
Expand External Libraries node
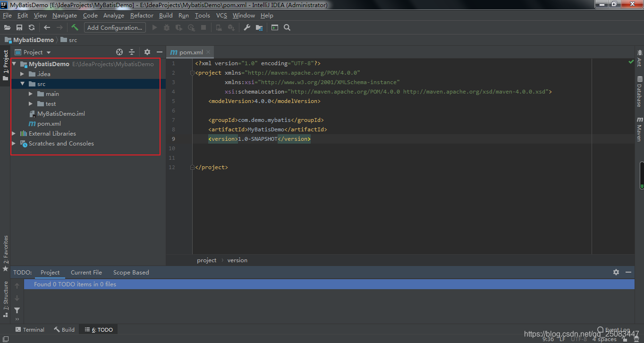(14, 133)
